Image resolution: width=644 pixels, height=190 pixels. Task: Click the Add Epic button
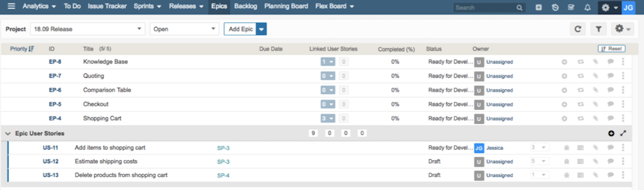click(240, 29)
